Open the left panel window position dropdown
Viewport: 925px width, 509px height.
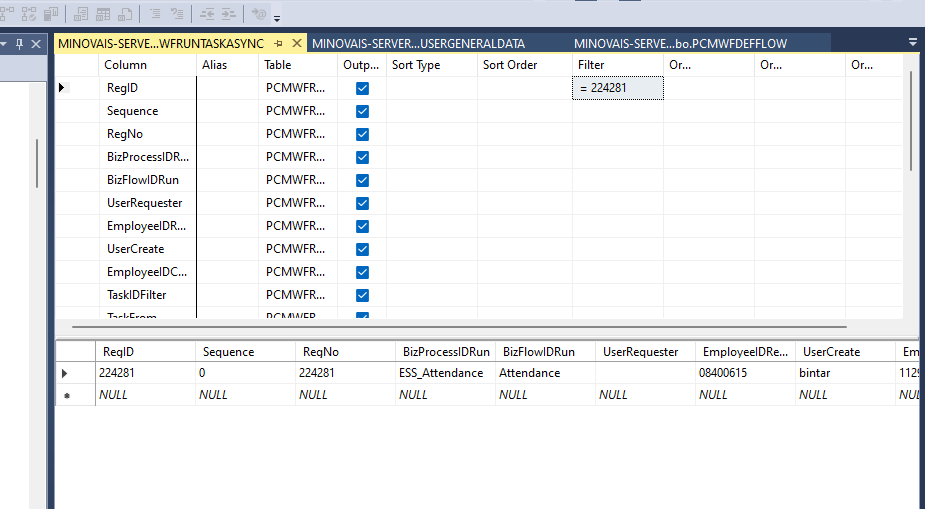(4, 44)
